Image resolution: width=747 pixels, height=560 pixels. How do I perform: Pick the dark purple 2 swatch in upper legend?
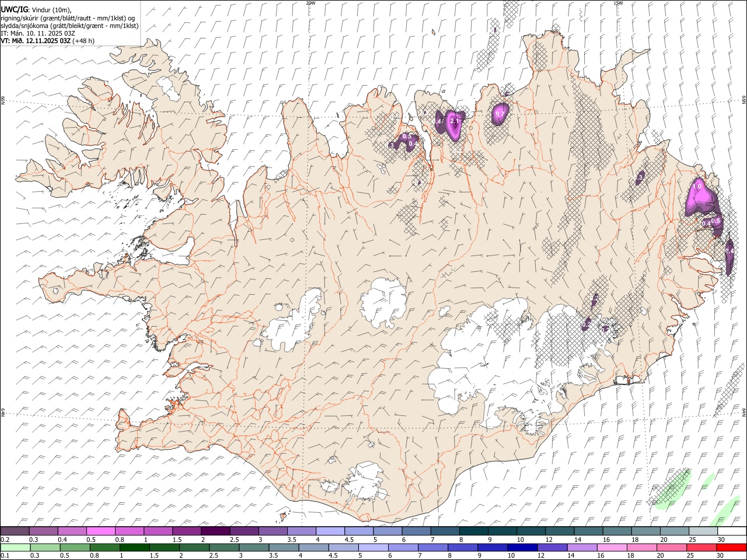(x=215, y=531)
